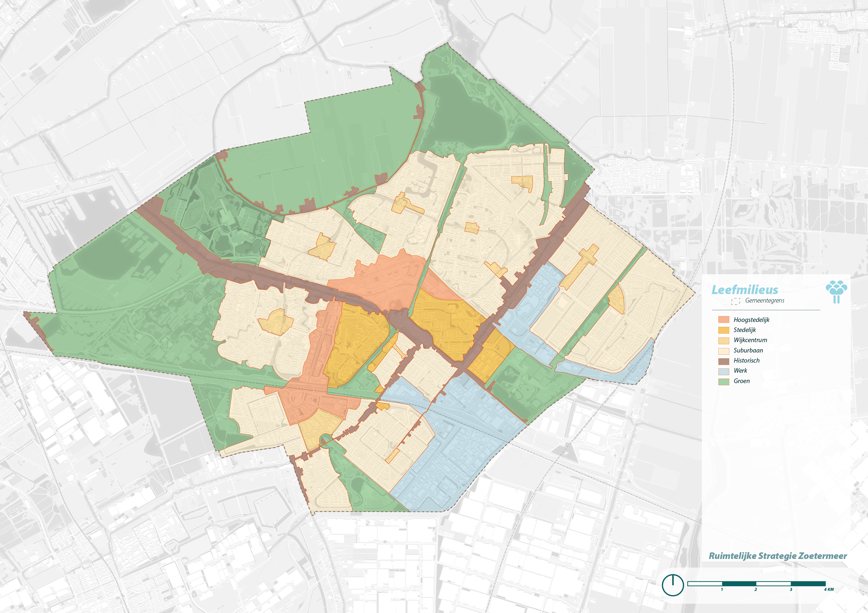This screenshot has width=868, height=613.
Task: Click the Stedelijk legend color box
Action: coord(724,330)
